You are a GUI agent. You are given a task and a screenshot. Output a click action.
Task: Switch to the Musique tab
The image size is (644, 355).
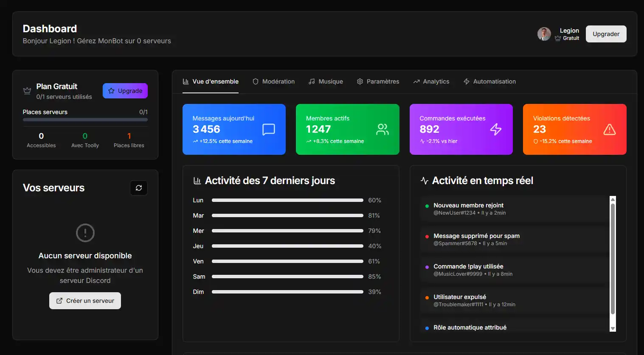tap(326, 81)
